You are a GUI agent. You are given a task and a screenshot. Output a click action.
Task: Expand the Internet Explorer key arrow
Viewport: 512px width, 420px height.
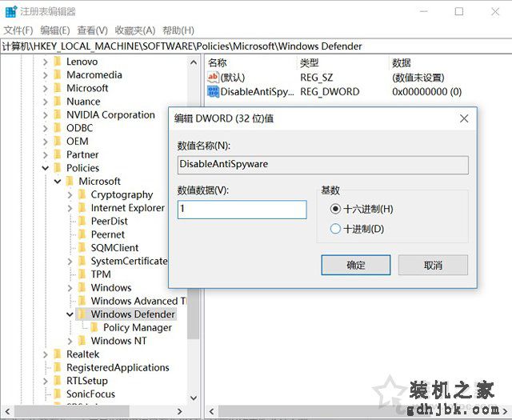[x=70, y=208]
